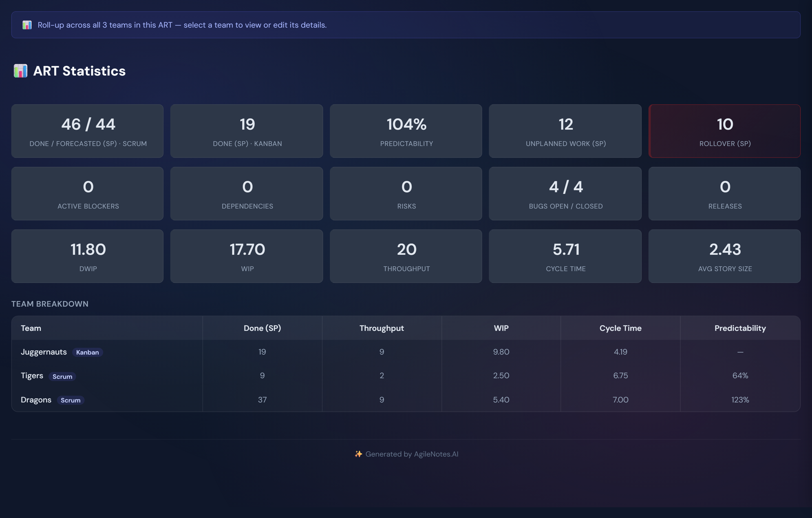Select the red Rollover (SP) card

click(x=724, y=131)
